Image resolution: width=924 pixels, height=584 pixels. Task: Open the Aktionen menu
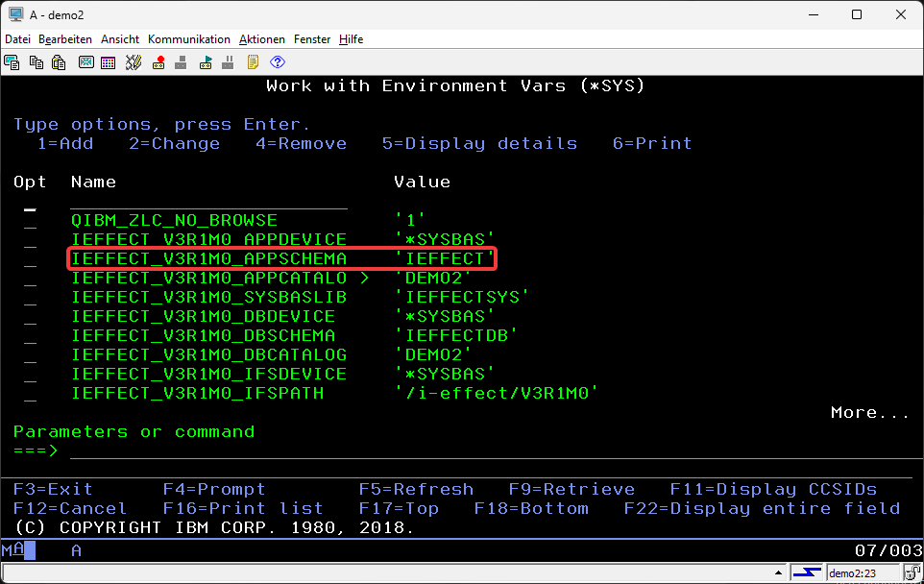pos(261,39)
